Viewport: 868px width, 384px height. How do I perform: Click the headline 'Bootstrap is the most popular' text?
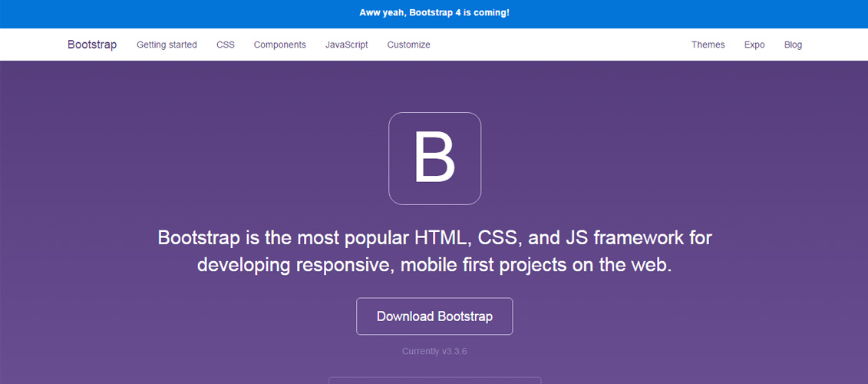click(x=285, y=238)
